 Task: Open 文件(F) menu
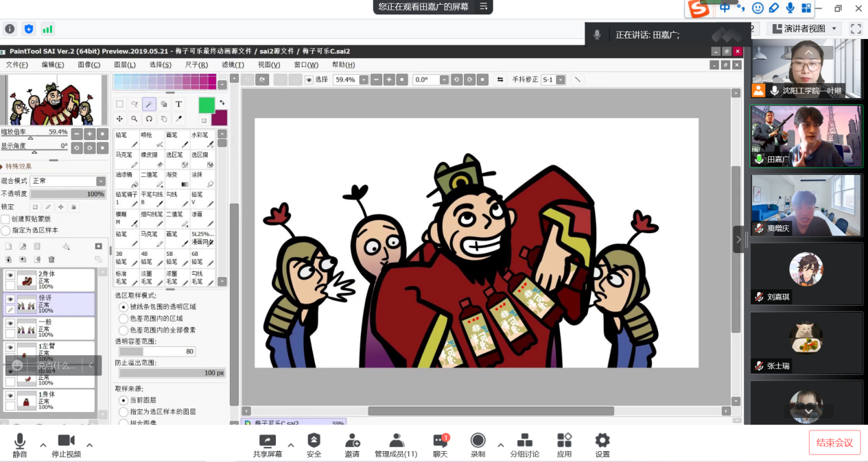tap(17, 64)
